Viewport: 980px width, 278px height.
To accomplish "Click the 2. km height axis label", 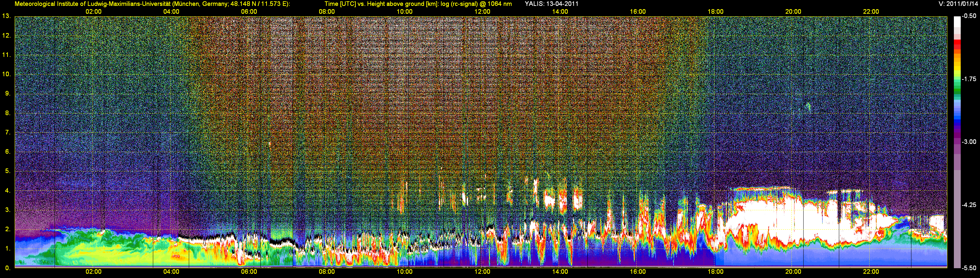I will pyautogui.click(x=8, y=229).
